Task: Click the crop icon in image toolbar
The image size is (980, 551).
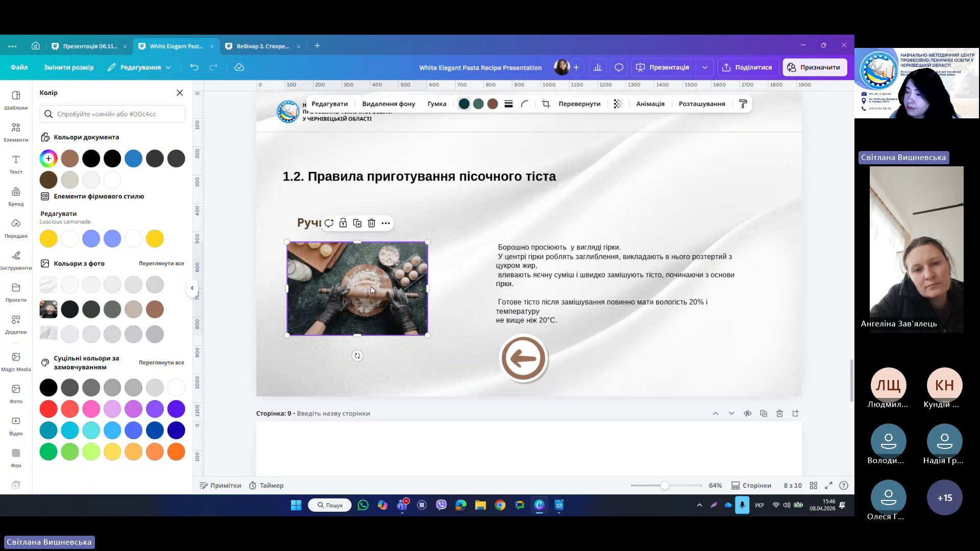Action: click(x=546, y=104)
